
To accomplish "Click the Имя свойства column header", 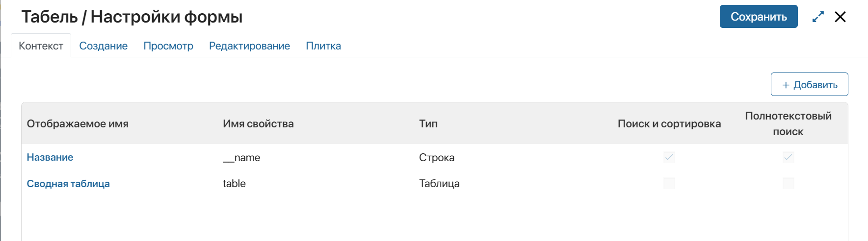I will [258, 124].
